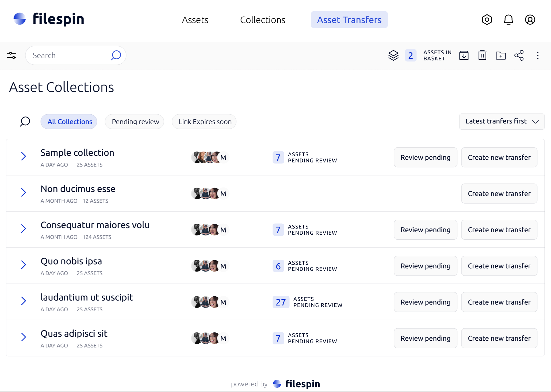Screen dimensions: 551x392
Task: Click the 27 pending review count badge
Action: 281,302
